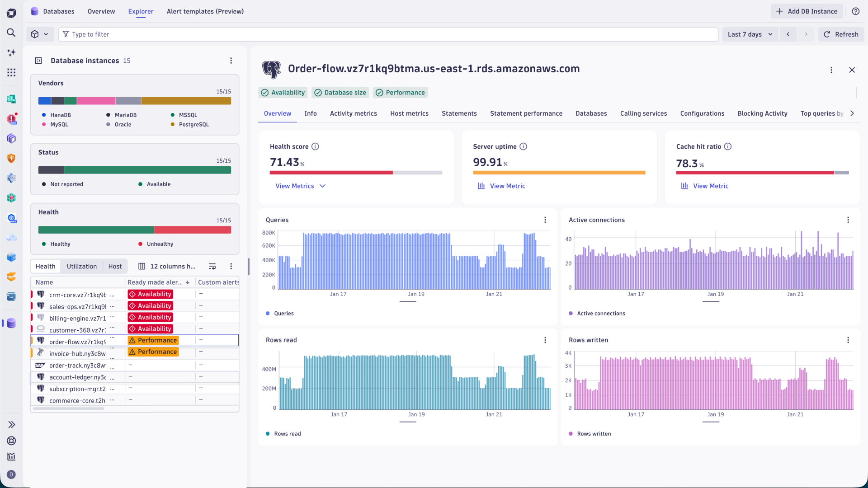Viewport: 868px width, 488px height.
Task: Select the AI assistant sparkles icon in sidebar
Action: (x=11, y=52)
